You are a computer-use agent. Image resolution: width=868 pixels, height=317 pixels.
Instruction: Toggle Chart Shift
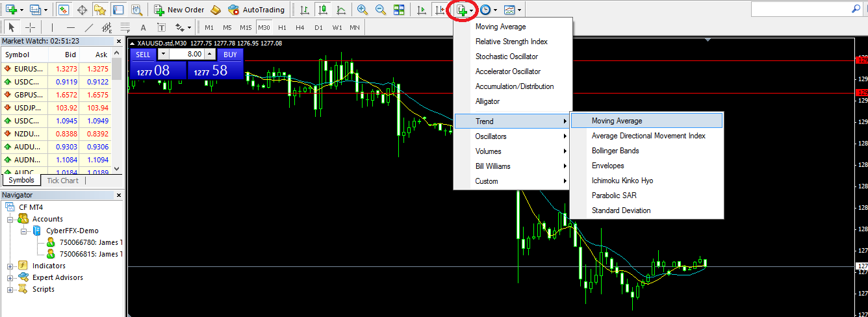coord(441,10)
